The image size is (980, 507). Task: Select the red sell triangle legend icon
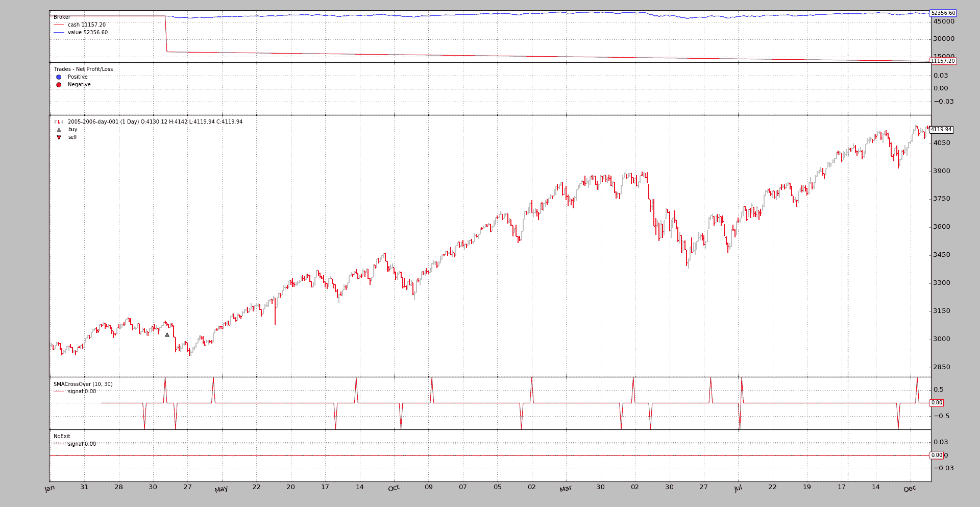coord(59,137)
